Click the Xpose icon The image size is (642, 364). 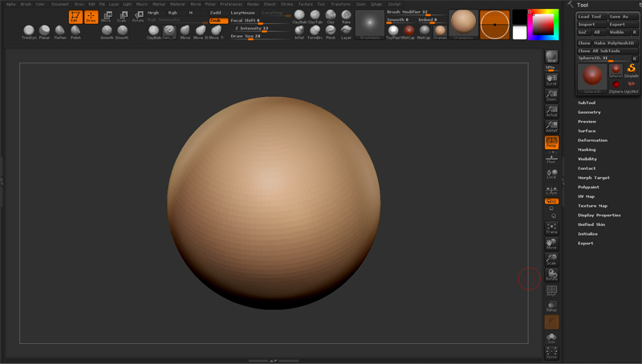point(551,353)
